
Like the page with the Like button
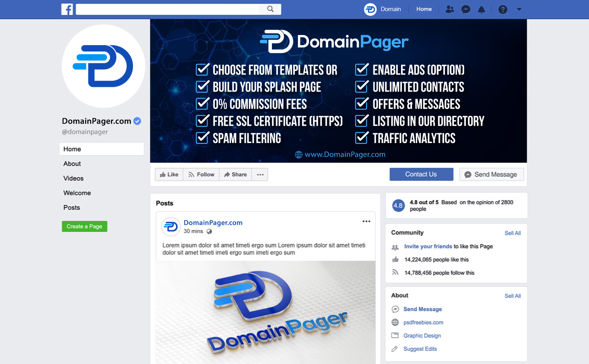point(169,175)
